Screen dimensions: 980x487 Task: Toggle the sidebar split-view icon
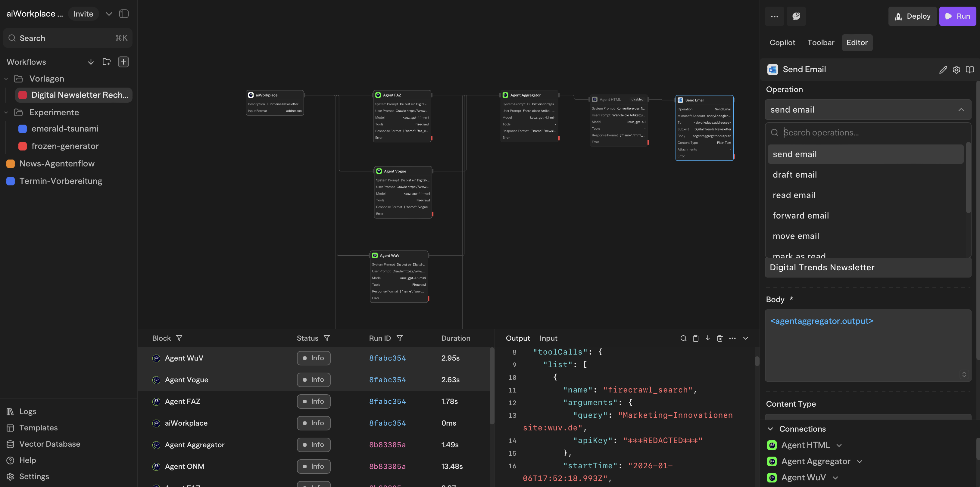point(124,13)
